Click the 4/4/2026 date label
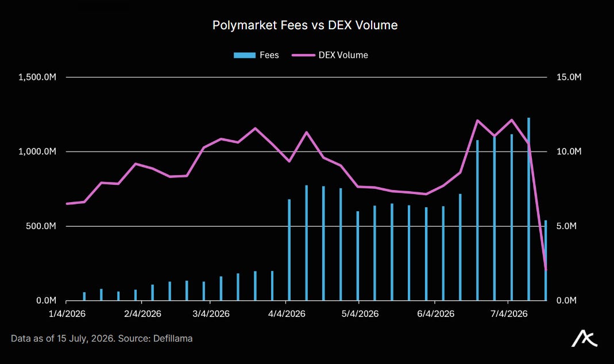614x364 pixels. 287,314
